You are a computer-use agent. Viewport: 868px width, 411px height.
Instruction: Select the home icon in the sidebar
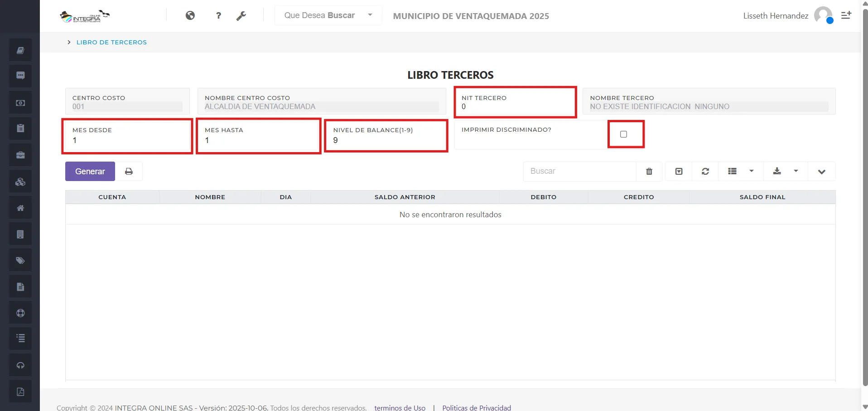[x=20, y=207]
